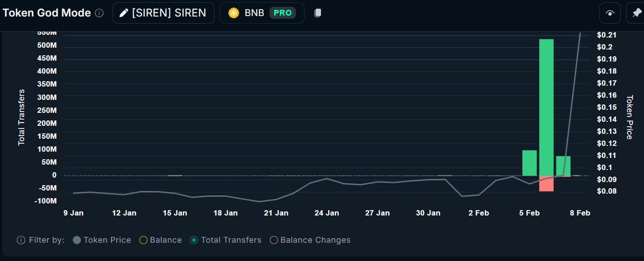Click the red bar below 5 Feb
This screenshot has width=644, height=261.
546,183
